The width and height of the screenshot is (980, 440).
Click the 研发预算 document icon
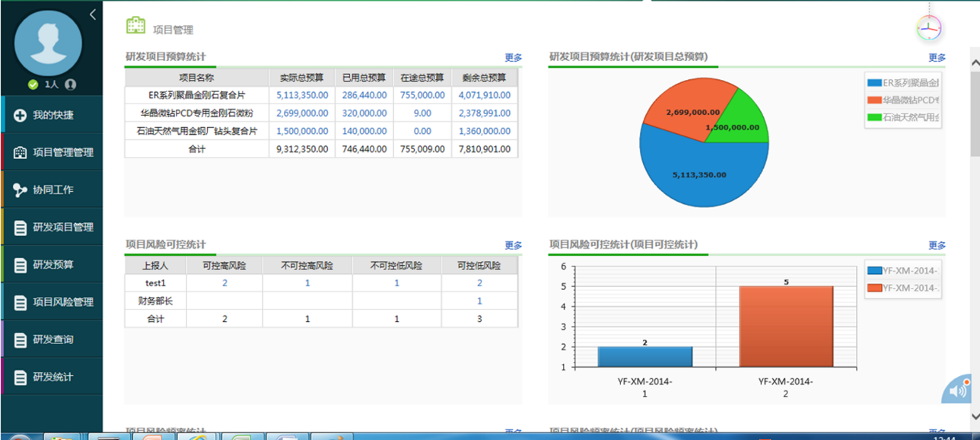(21, 265)
